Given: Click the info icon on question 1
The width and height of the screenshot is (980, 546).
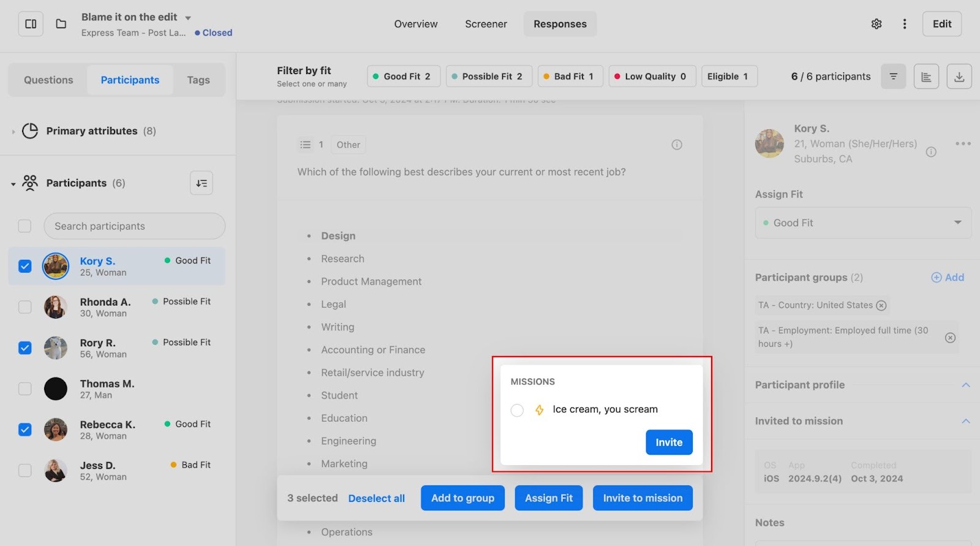Looking at the screenshot, I should tap(677, 145).
